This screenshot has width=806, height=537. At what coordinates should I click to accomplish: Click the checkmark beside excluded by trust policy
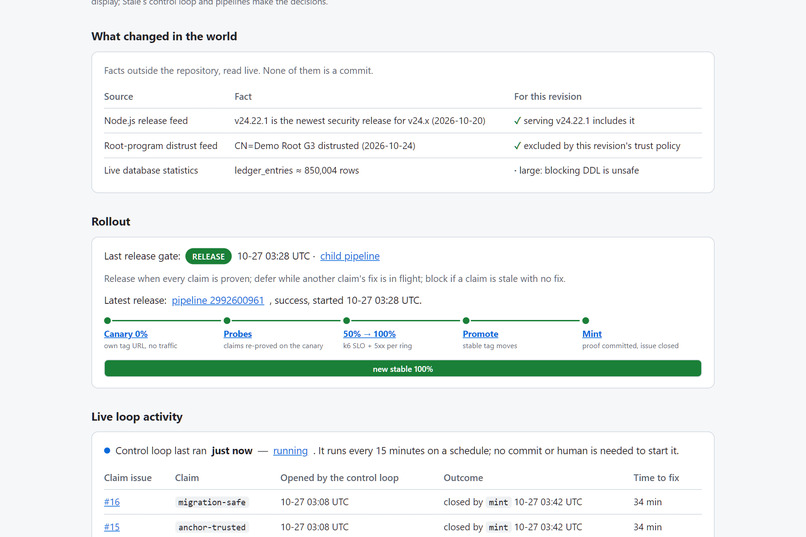[518, 146]
